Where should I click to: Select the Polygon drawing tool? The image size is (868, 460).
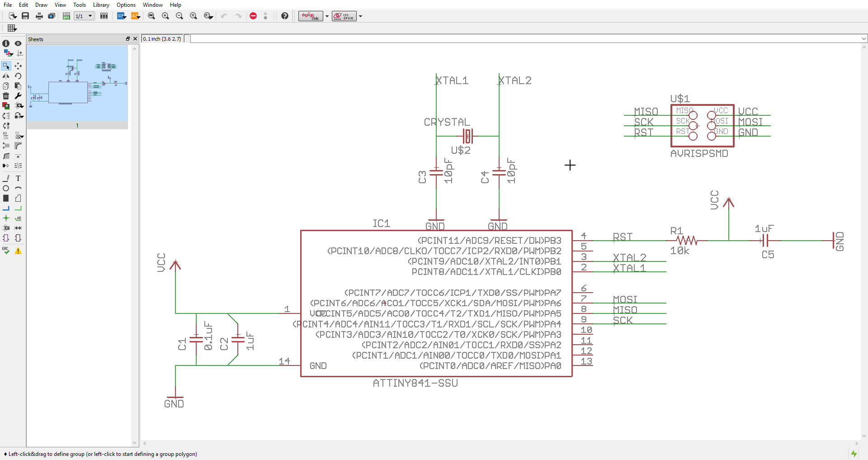pos(18,198)
